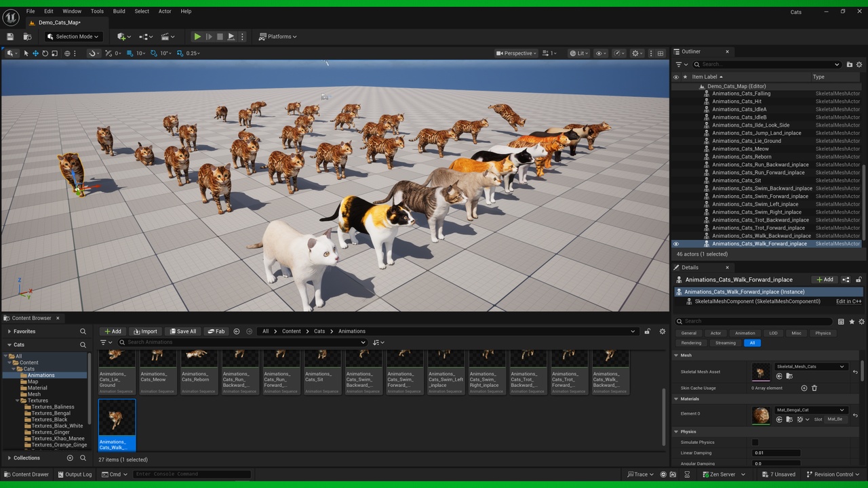Select the Physics filter in Details

823,333
